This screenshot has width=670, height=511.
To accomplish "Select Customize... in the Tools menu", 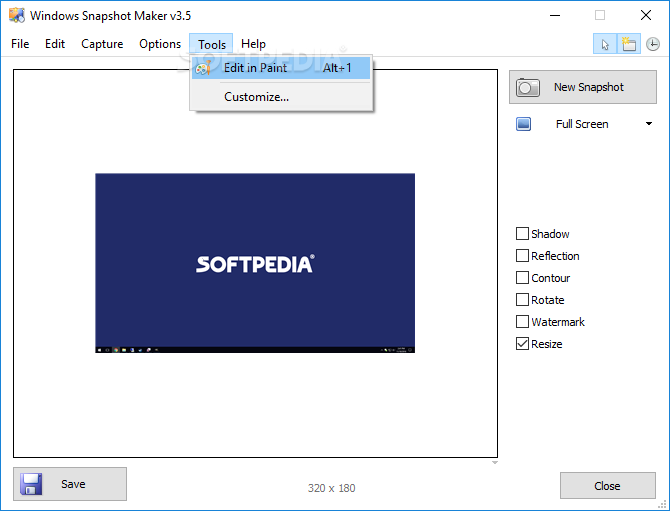I will 281,97.
